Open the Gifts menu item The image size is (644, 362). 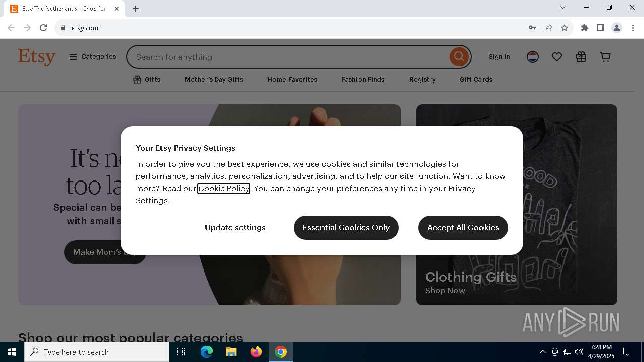(147, 79)
